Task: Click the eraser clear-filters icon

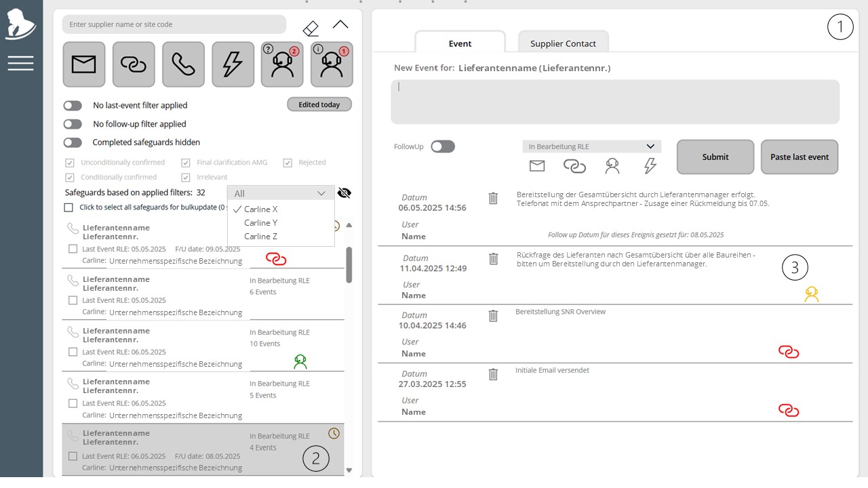Action: click(311, 28)
